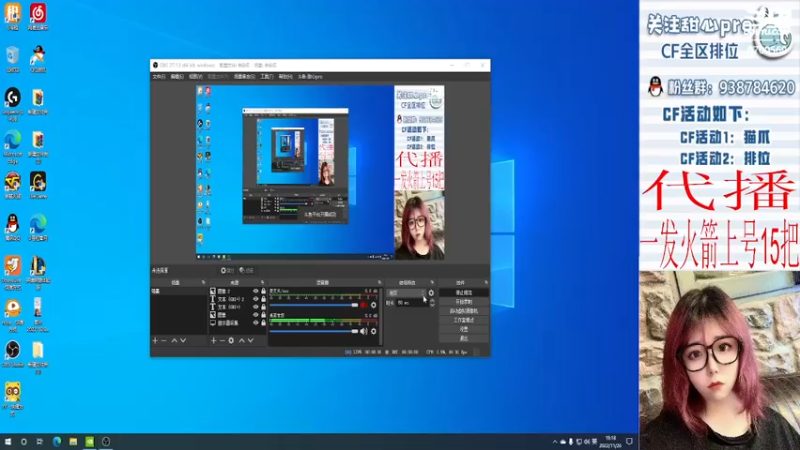Float the Scenes dock panel

click(203, 282)
